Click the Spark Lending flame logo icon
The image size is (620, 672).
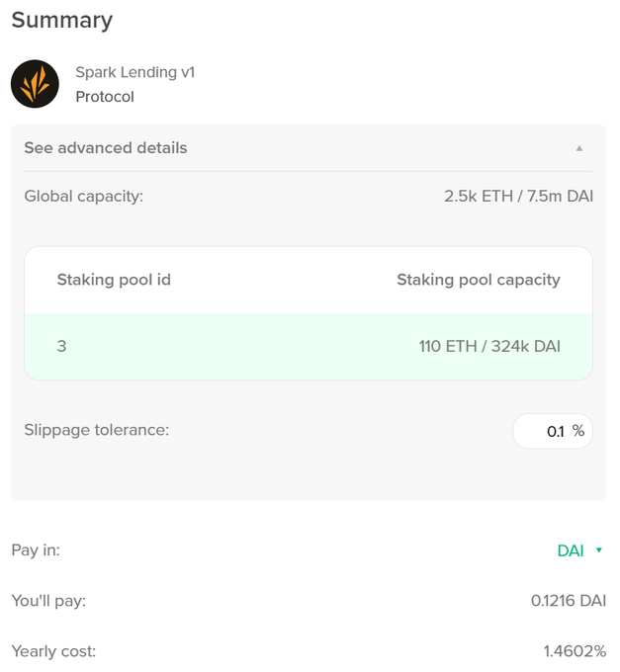(35, 84)
